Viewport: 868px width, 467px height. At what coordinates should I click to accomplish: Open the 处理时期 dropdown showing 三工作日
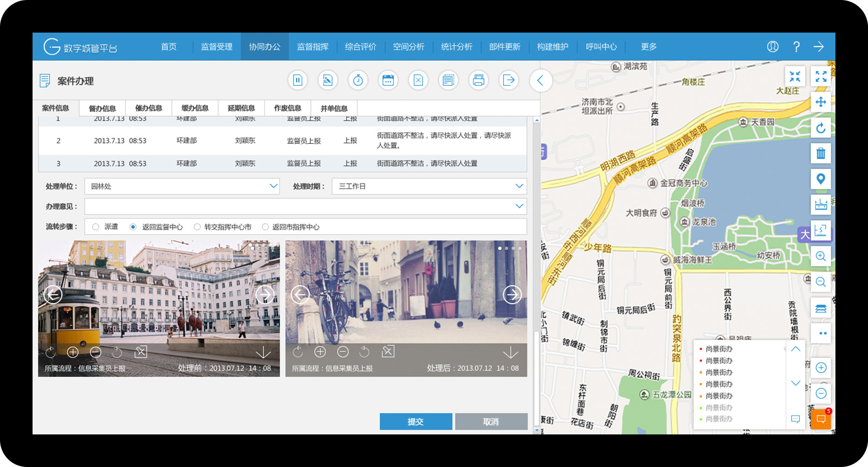point(429,186)
